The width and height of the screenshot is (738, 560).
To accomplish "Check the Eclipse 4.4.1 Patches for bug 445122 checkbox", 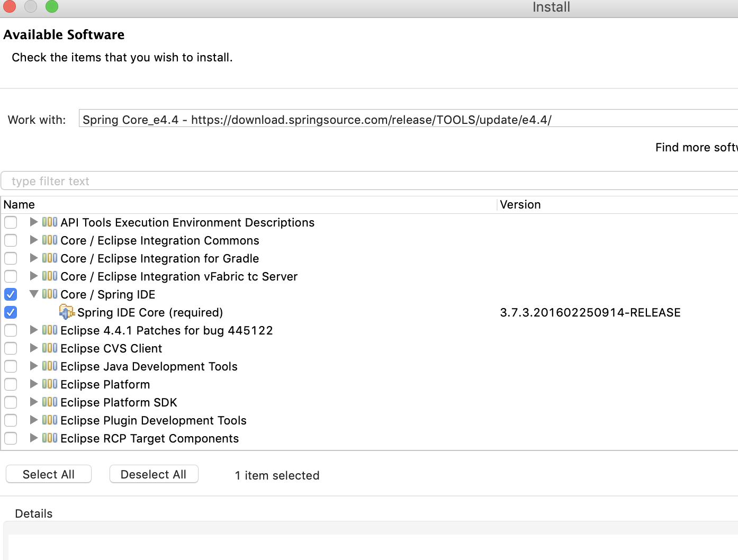I will pos(11,330).
